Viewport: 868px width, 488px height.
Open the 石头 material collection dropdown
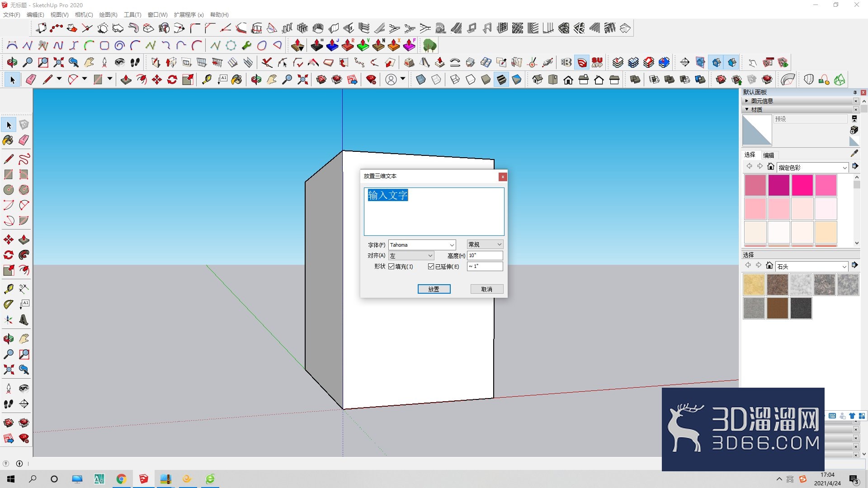[811, 267]
